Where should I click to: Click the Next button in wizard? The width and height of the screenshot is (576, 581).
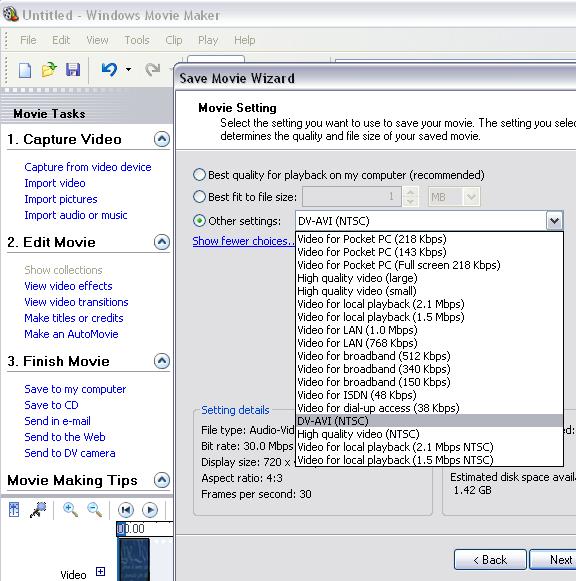click(x=553, y=560)
